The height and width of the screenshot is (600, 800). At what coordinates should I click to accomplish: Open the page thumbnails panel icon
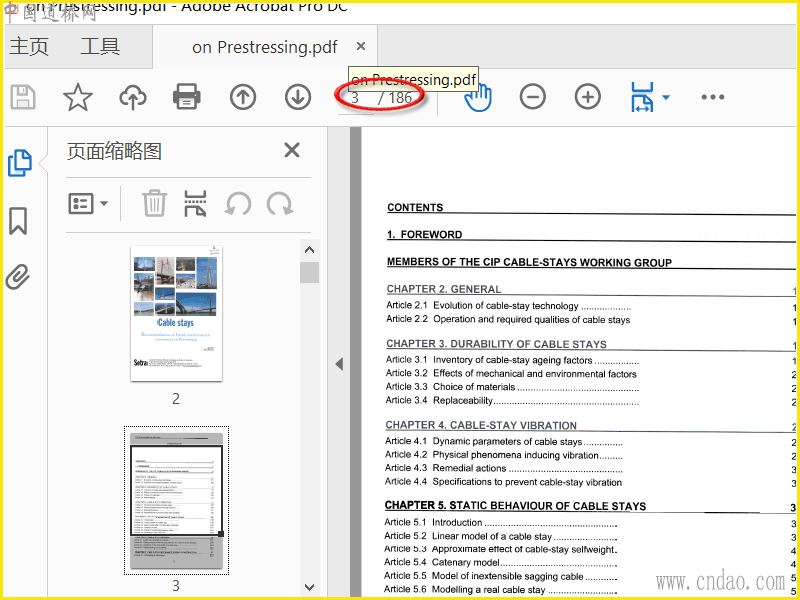click(20, 163)
